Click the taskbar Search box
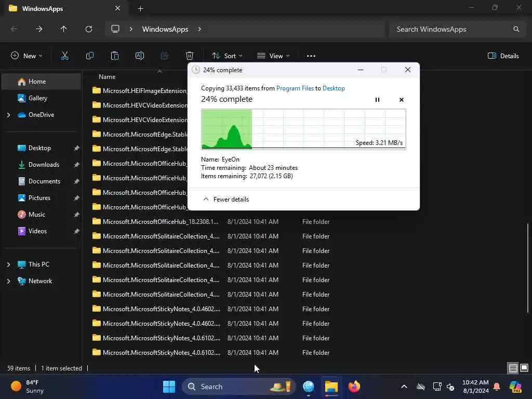Image resolution: width=532 pixels, height=399 pixels. pos(238,387)
